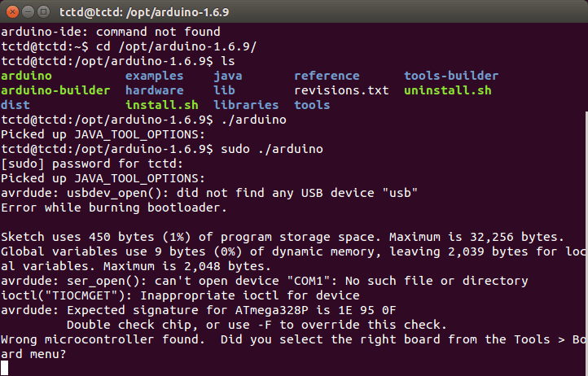Click install.sh in the listing
588x376 pixels.
161,105
